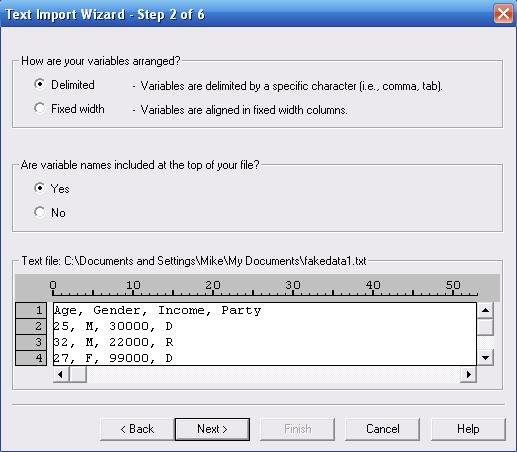Select the Fixed width option
This screenshot has width=517, height=452.
40,108
